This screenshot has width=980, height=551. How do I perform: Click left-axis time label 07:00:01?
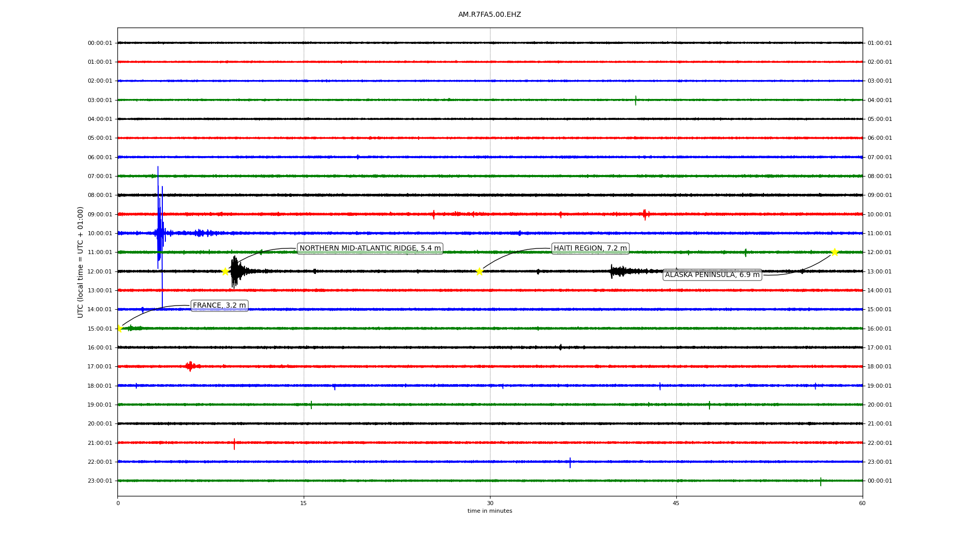pos(100,177)
